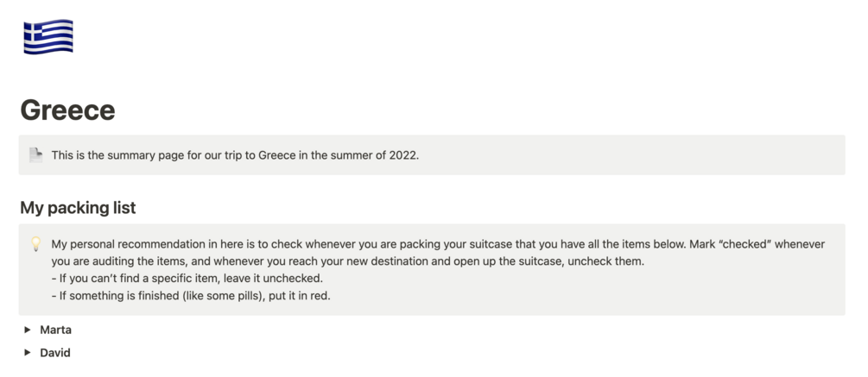Place cursor in the summary page sentence

point(235,155)
